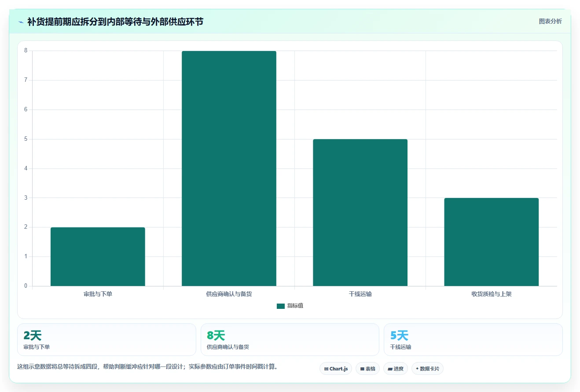
Task: Open the 8天 供应商确认与备货 data card
Action: [290, 340]
